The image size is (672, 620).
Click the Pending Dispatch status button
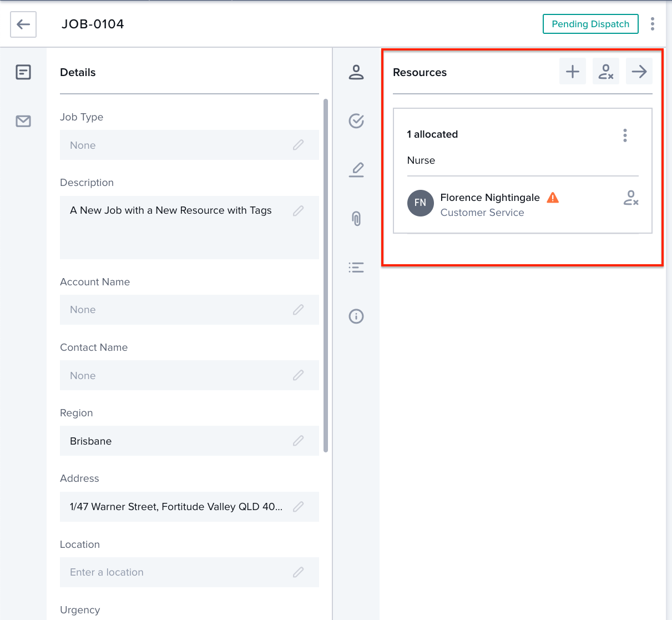point(590,24)
